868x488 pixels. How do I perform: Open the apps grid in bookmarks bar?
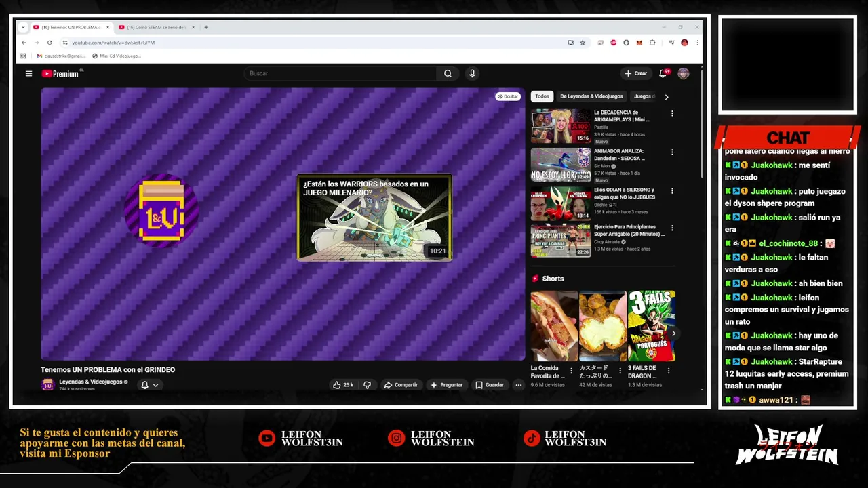(23, 56)
